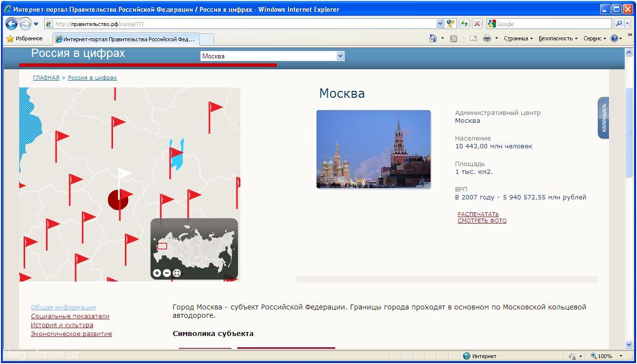The height and width of the screenshot is (364, 637).
Task: Open the Сервис menu
Action: [595, 38]
